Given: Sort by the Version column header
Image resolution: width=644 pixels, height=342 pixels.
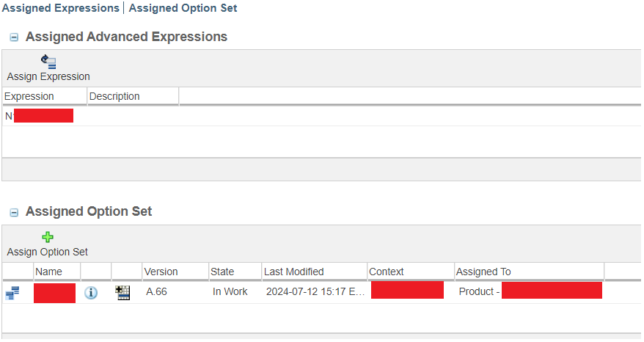Looking at the screenshot, I should [x=161, y=272].
